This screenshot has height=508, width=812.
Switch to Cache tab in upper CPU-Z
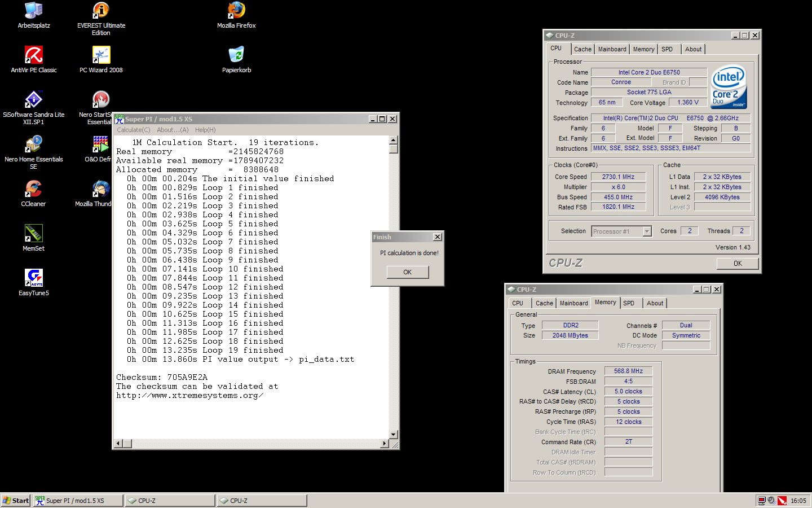(x=582, y=49)
